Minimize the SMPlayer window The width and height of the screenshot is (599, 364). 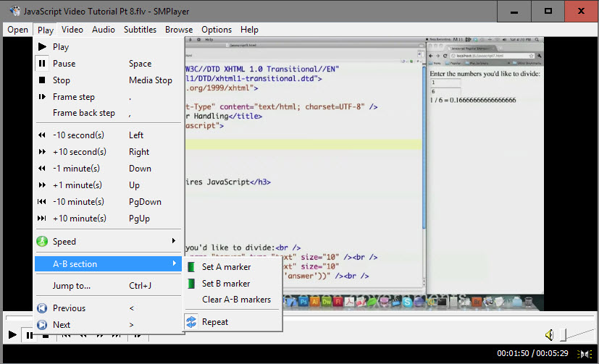click(514, 11)
